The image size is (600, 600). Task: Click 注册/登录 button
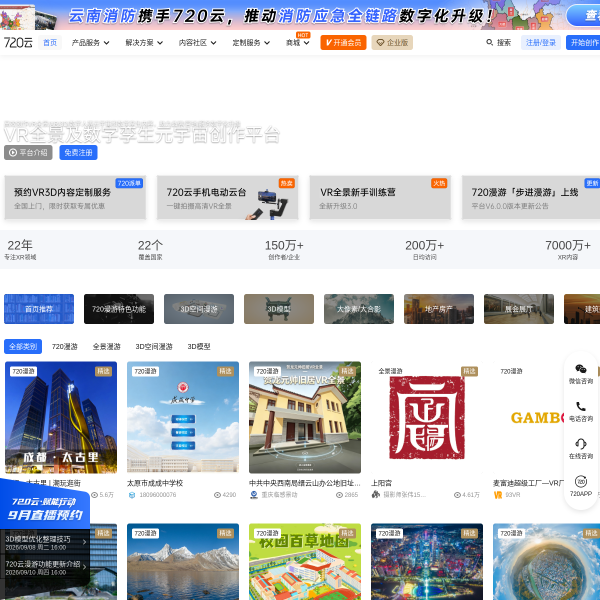click(x=541, y=42)
